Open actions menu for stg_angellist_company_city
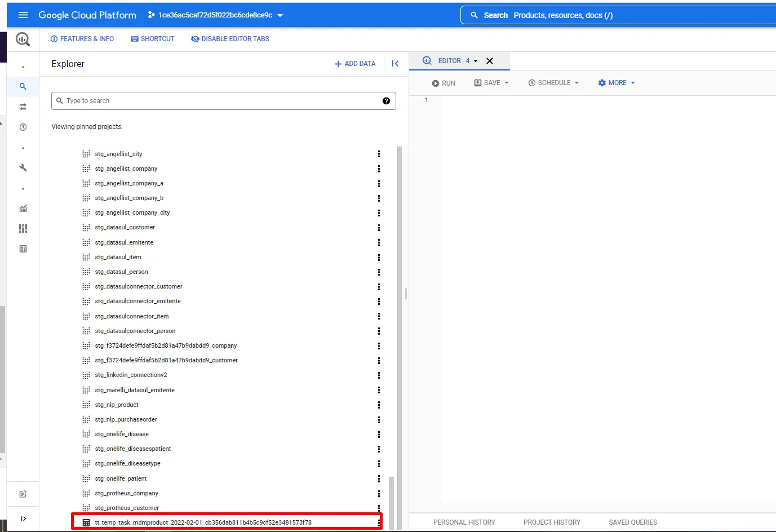776x532 pixels. [379, 213]
